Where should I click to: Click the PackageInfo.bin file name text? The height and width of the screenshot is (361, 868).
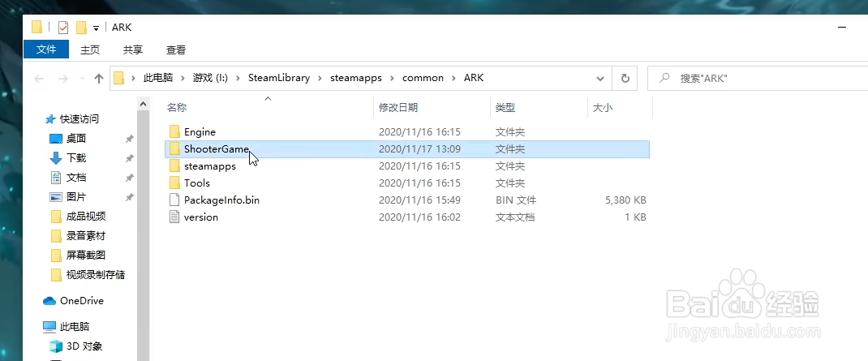[x=221, y=200]
